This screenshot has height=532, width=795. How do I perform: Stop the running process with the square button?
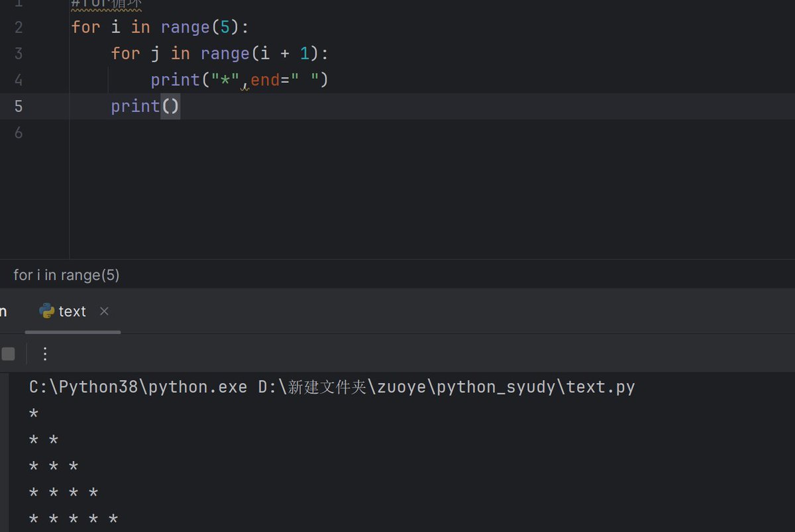tap(8, 354)
